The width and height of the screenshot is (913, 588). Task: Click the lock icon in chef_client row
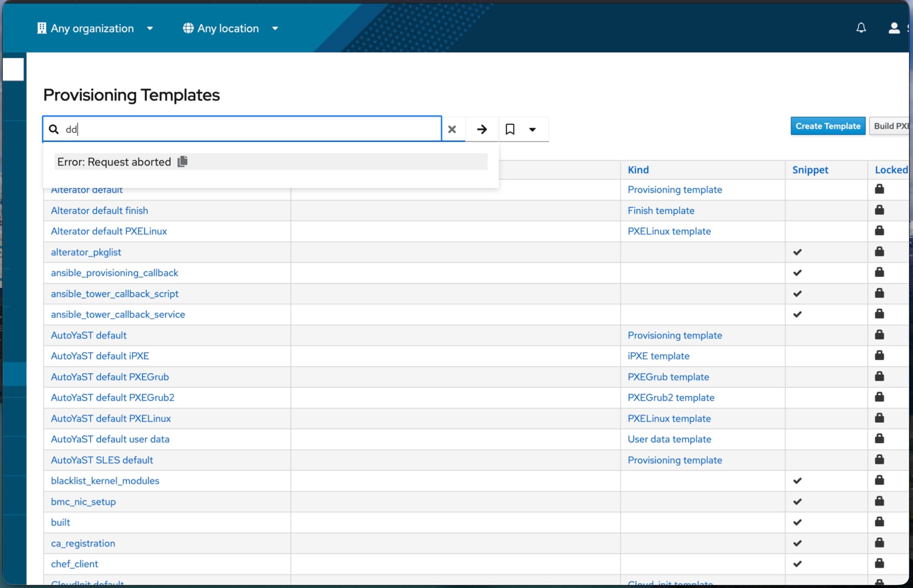(x=879, y=564)
